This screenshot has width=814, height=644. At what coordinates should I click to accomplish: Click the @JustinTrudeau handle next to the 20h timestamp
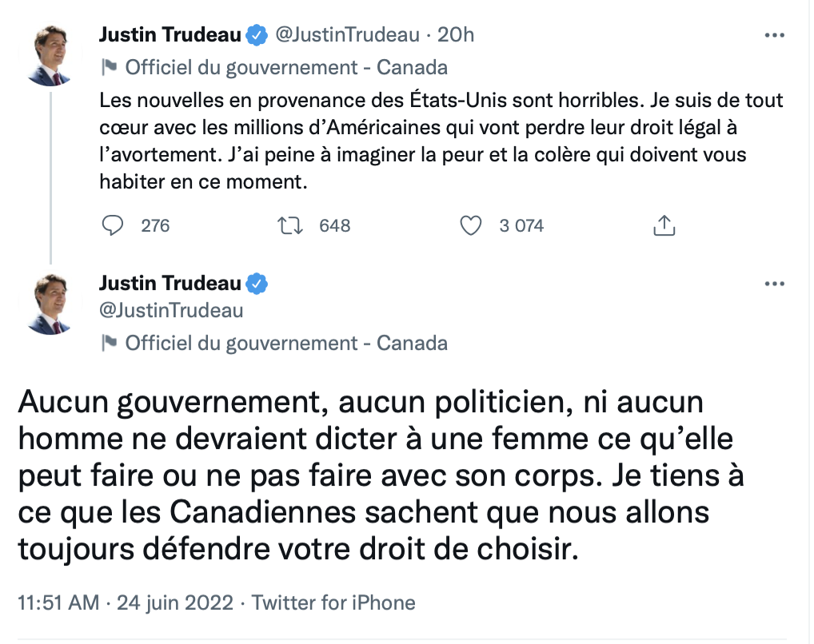(x=346, y=35)
